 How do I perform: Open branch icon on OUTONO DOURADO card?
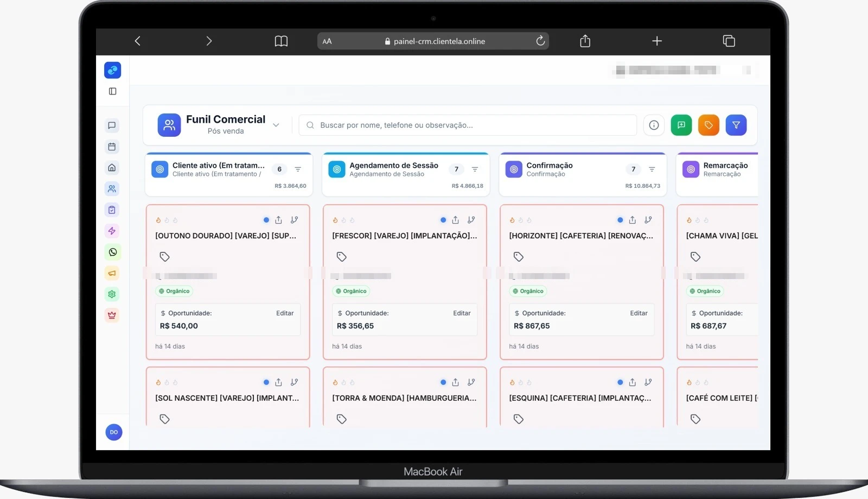[294, 220]
